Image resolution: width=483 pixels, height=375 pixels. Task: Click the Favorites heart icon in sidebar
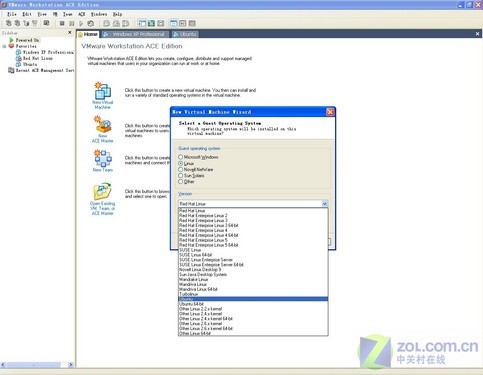pyautogui.click(x=11, y=46)
